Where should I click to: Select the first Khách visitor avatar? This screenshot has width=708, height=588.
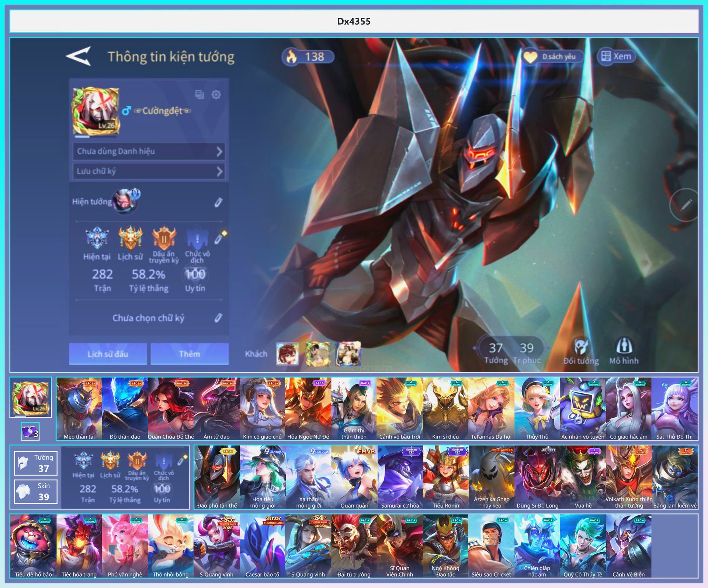(287, 354)
